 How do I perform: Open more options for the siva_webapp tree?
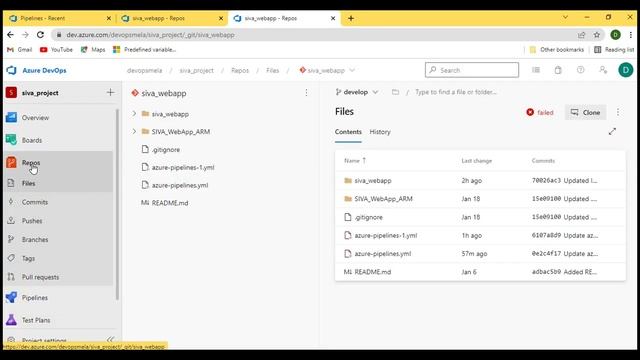coord(306,93)
